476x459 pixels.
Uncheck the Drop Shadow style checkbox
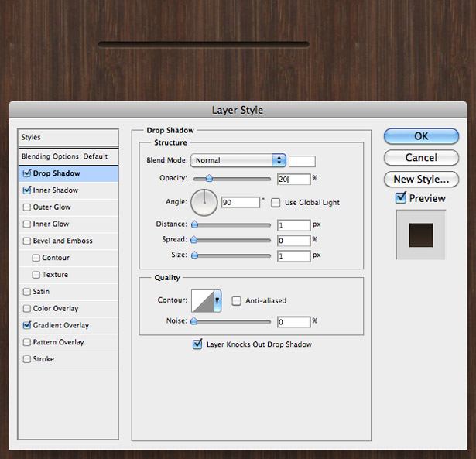[27, 173]
